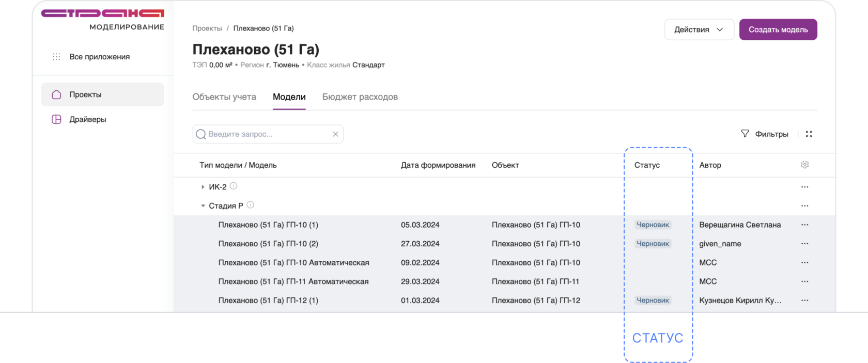Clear the search field with X icon
Image resolution: width=868 pixels, height=363 pixels.
(x=335, y=134)
